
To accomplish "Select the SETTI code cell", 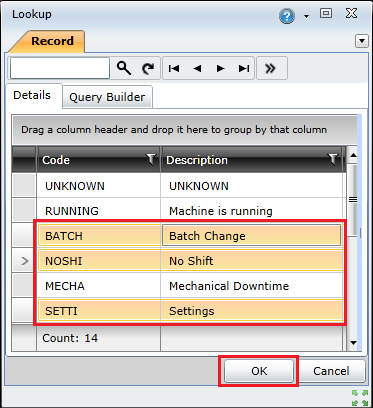I will 98,311.
